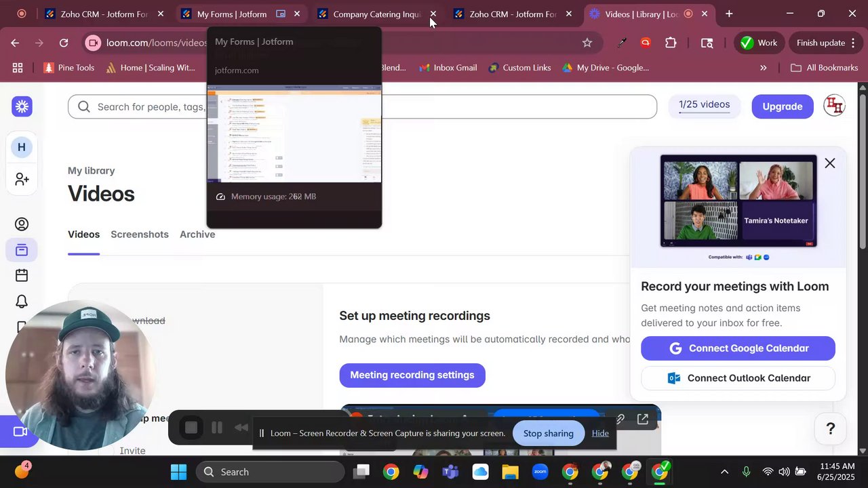Screen dimensions: 868x488
Task: Bookmark this page with the star icon
Action: (x=587, y=43)
